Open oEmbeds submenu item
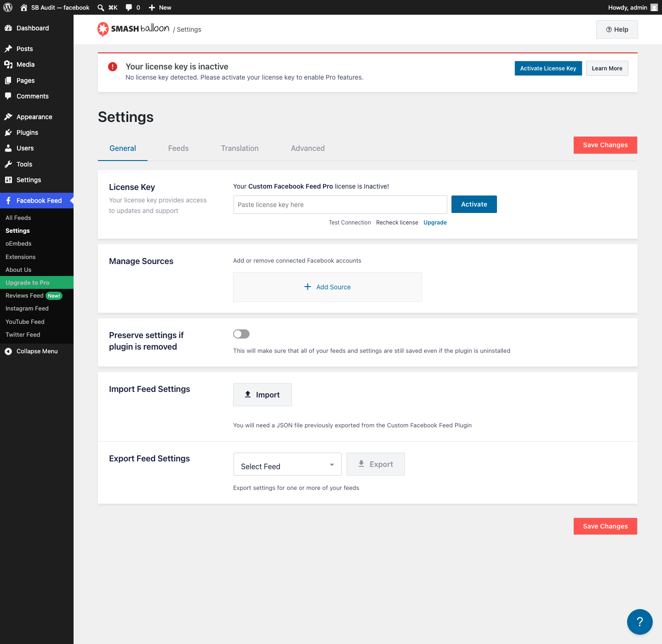The image size is (662, 644). [x=37, y=244]
